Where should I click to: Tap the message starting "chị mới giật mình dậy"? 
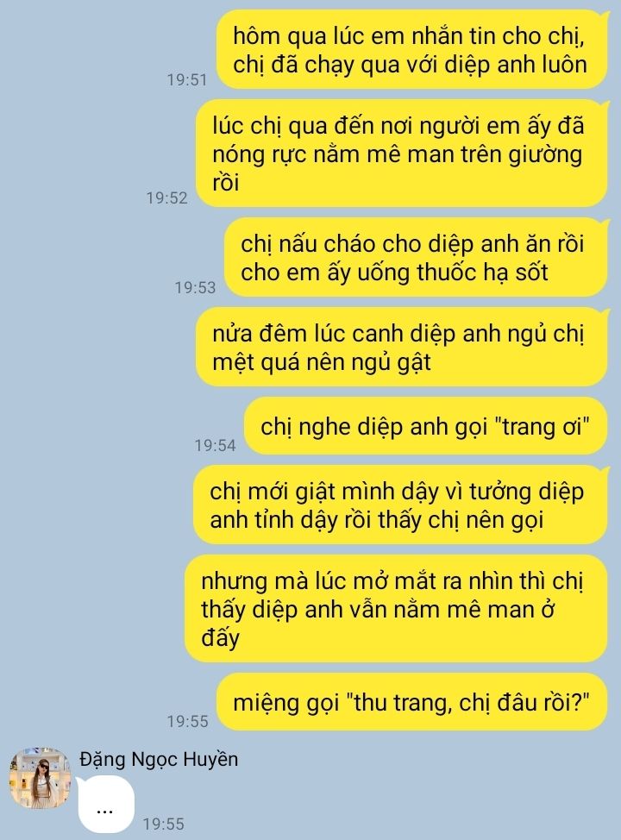400,505
